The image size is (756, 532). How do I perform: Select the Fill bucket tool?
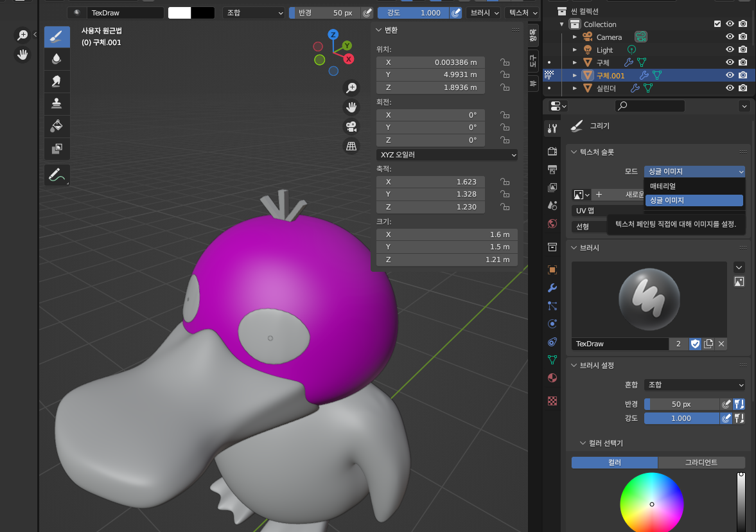57,126
